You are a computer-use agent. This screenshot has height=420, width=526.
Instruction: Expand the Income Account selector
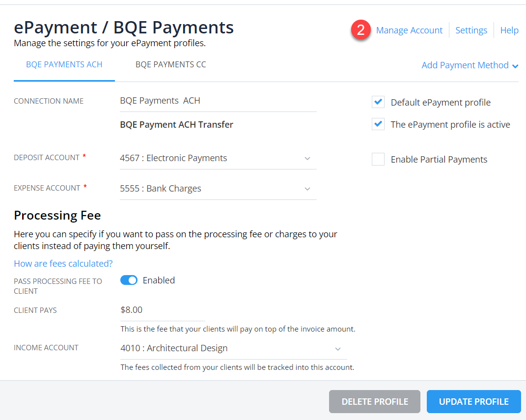click(338, 348)
